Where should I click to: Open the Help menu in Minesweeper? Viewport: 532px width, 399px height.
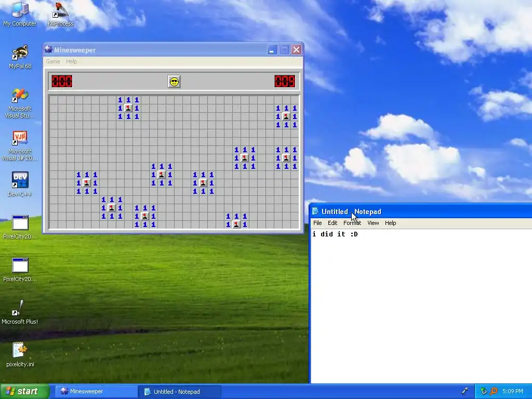coord(71,61)
